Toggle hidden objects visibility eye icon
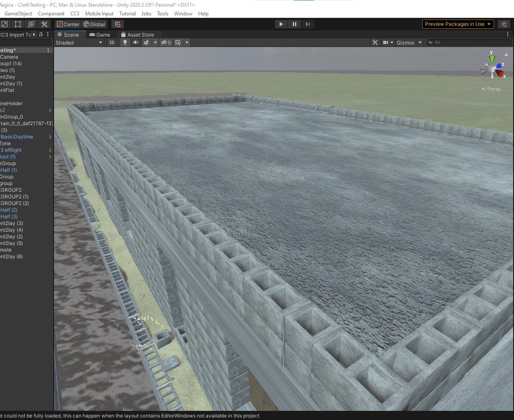This screenshot has height=420, width=514. (x=166, y=42)
